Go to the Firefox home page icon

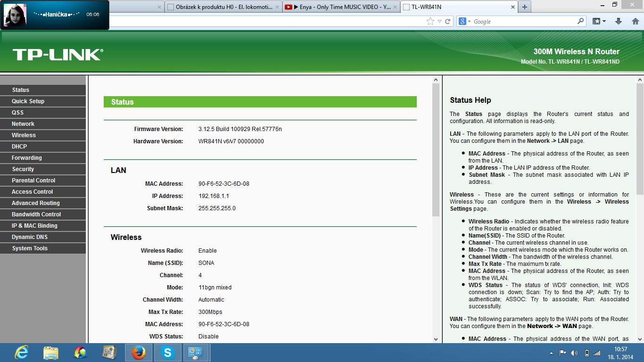[x=636, y=21]
